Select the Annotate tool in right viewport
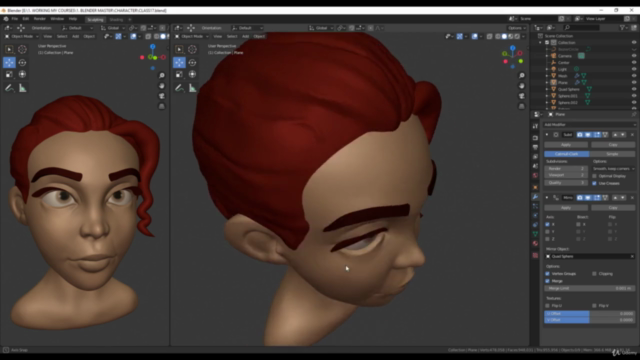Image resolution: width=640 pixels, height=360 pixels. coord(179,88)
